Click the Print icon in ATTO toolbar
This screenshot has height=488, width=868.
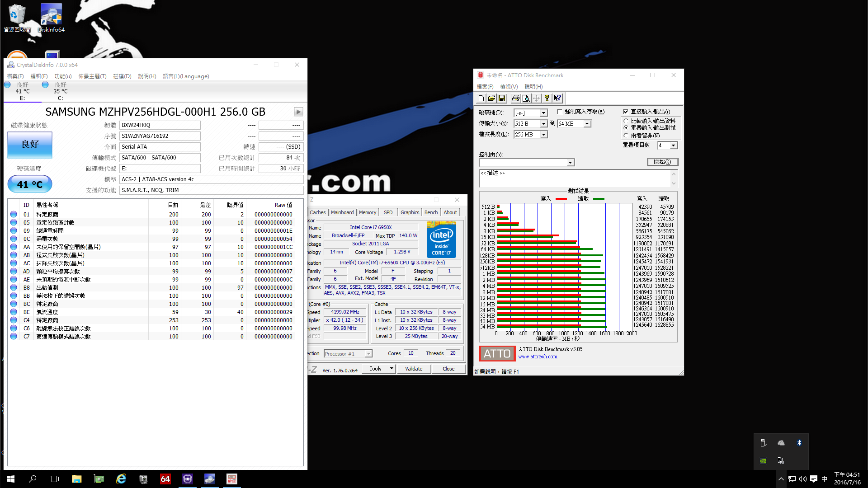tap(515, 98)
